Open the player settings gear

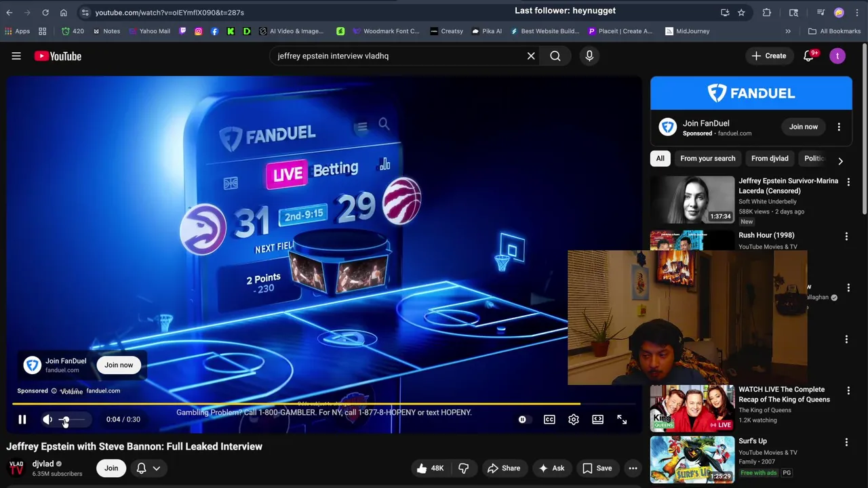click(574, 420)
